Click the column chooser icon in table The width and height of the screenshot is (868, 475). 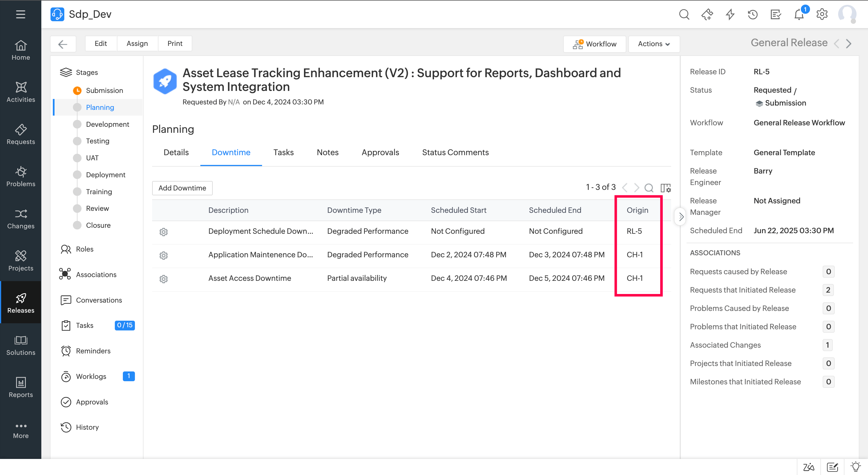coord(665,188)
